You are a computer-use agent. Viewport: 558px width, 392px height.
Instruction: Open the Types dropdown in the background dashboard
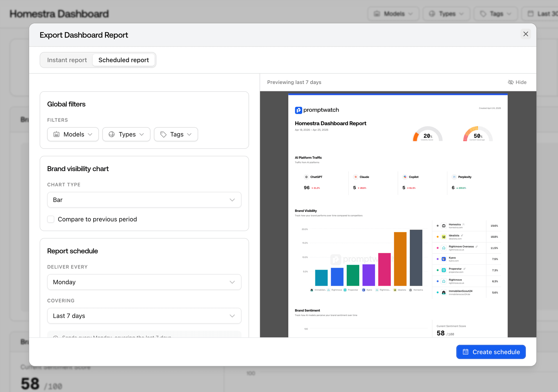click(x=446, y=14)
